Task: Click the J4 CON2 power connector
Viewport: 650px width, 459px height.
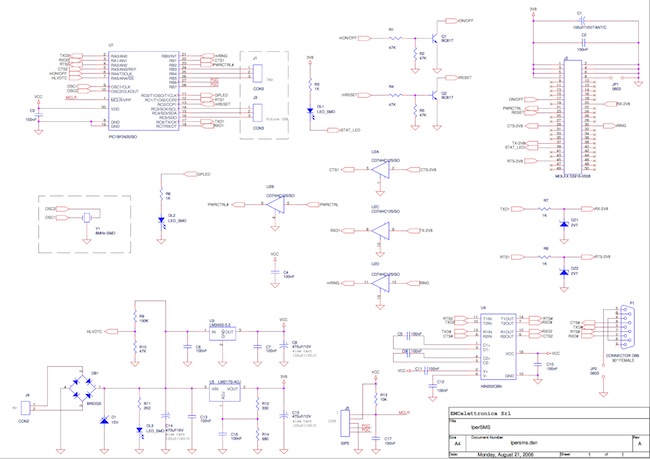Action: [x=26, y=408]
